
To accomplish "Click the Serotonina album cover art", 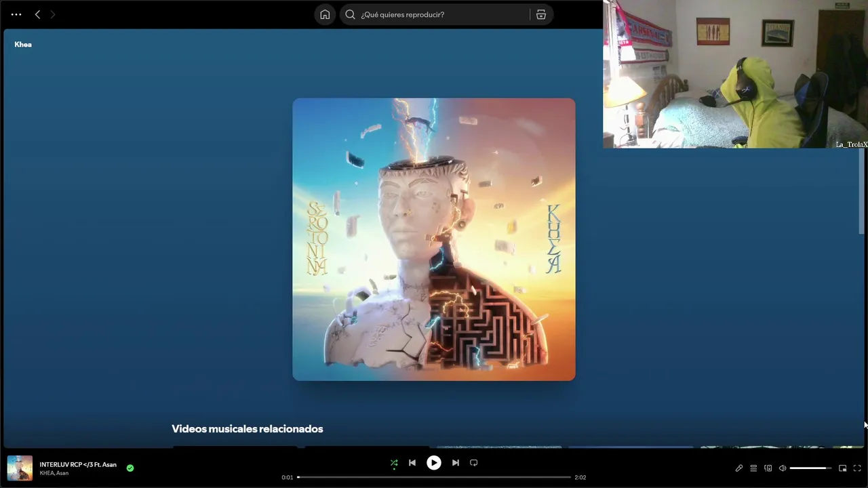I will tap(434, 239).
